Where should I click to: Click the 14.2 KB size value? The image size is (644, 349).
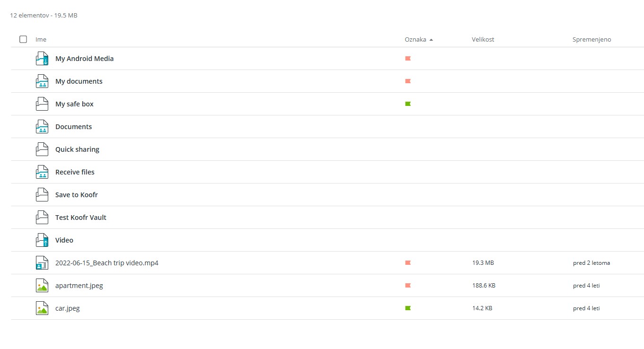point(482,308)
